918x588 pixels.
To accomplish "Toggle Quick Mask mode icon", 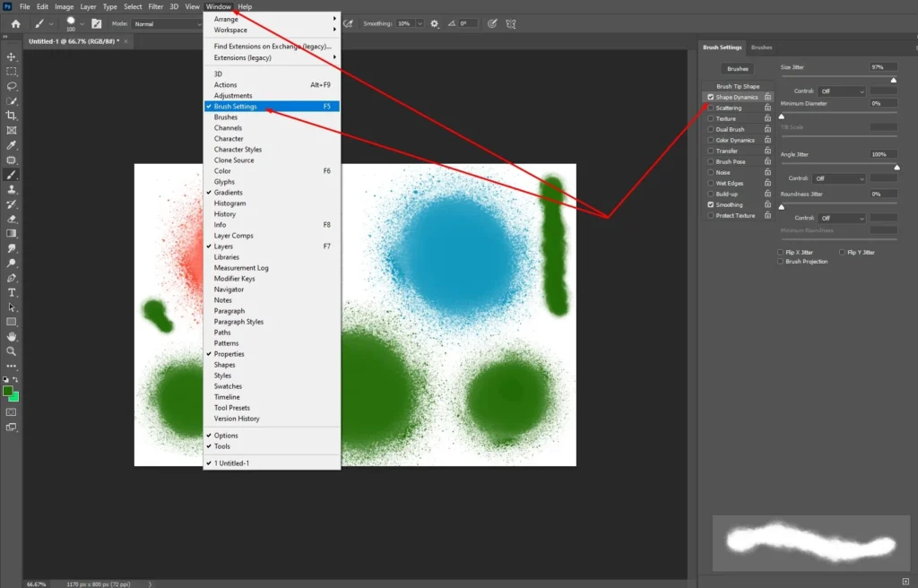I will coord(11,412).
